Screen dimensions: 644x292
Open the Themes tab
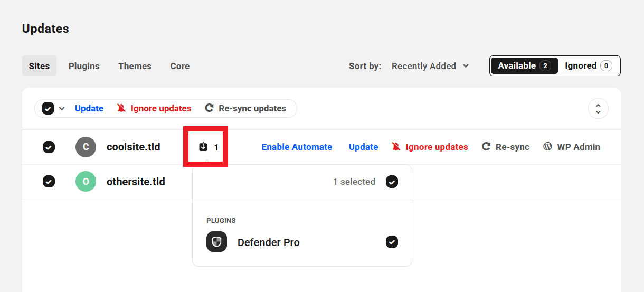pyautogui.click(x=135, y=66)
